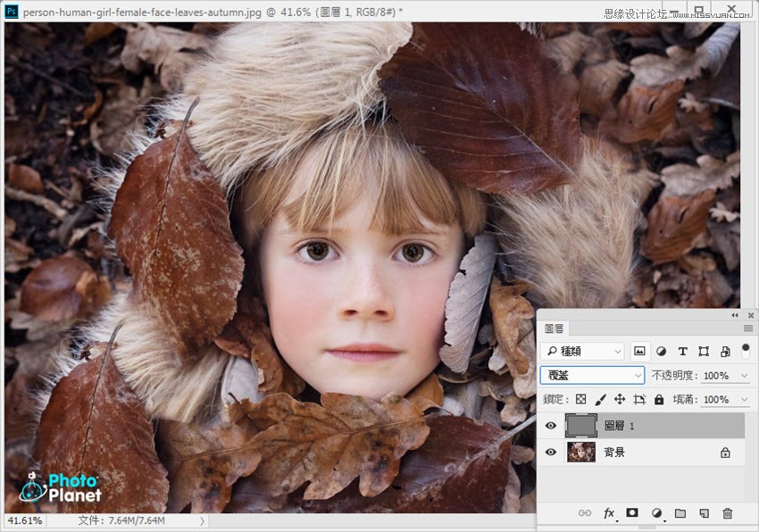Create a new layer group folder
The image size is (759, 532).
click(x=680, y=513)
